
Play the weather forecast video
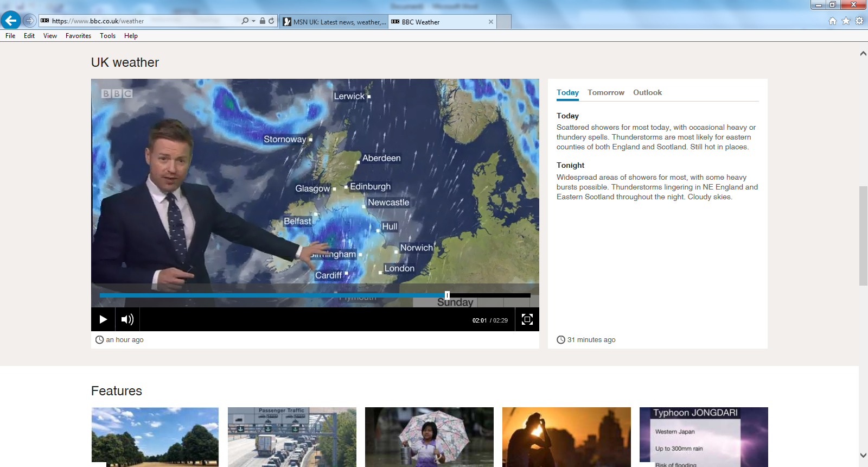103,319
